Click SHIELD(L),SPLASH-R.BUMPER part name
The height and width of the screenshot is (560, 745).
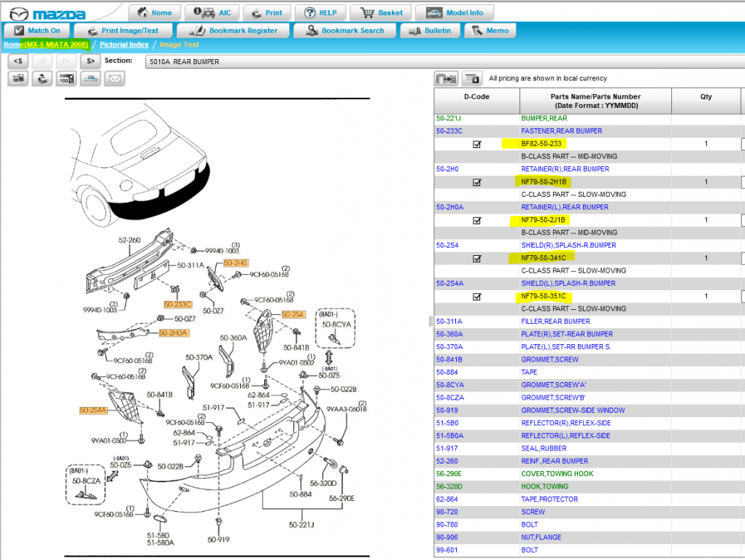click(568, 283)
